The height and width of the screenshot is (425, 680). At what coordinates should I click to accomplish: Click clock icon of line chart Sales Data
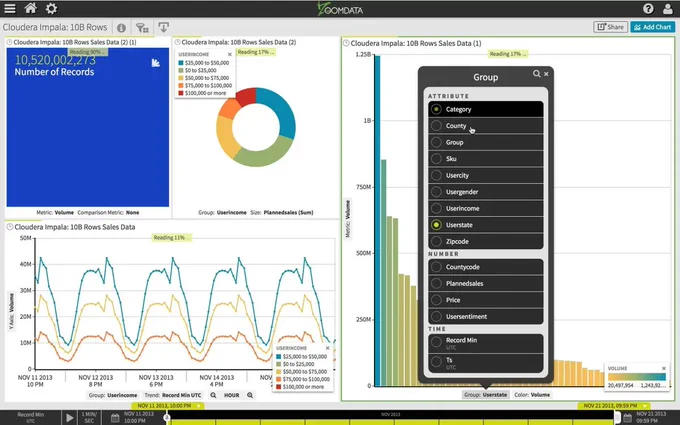pos(10,227)
